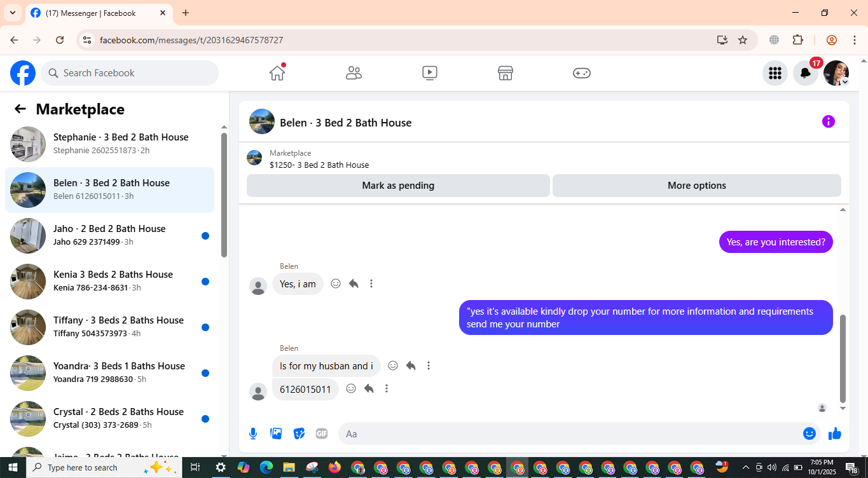This screenshot has width=868, height=478.
Task: Click the taskbar search box
Action: click(104, 468)
